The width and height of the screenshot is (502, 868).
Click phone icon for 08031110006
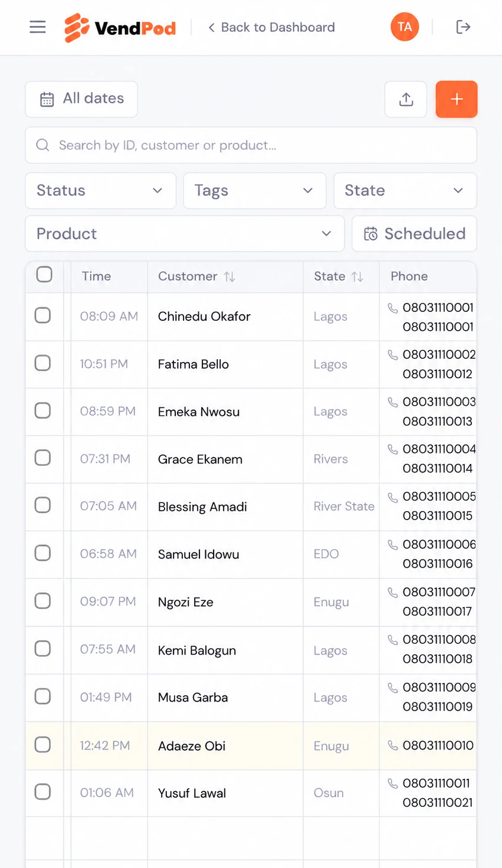tap(392, 545)
